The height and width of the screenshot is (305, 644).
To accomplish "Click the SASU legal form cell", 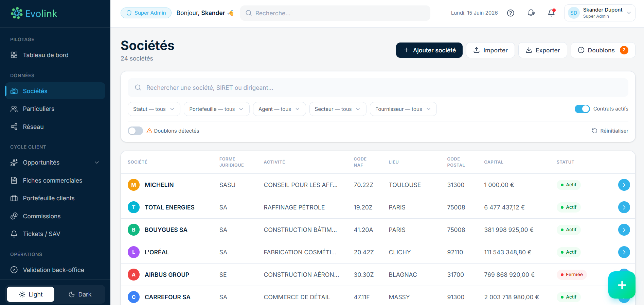I will [228, 185].
